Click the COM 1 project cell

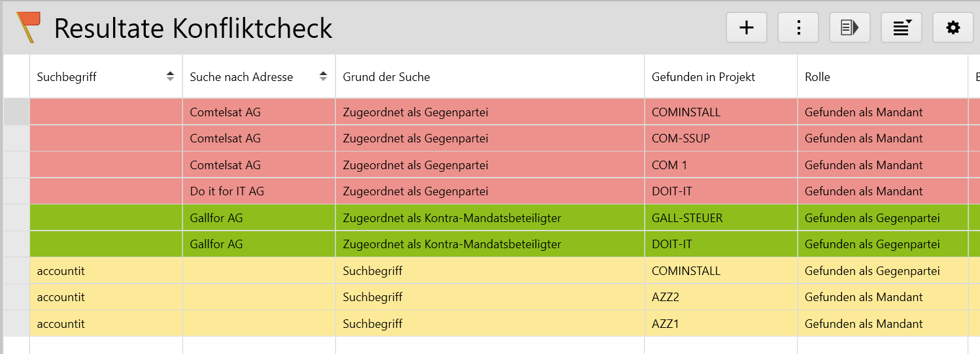coord(669,165)
